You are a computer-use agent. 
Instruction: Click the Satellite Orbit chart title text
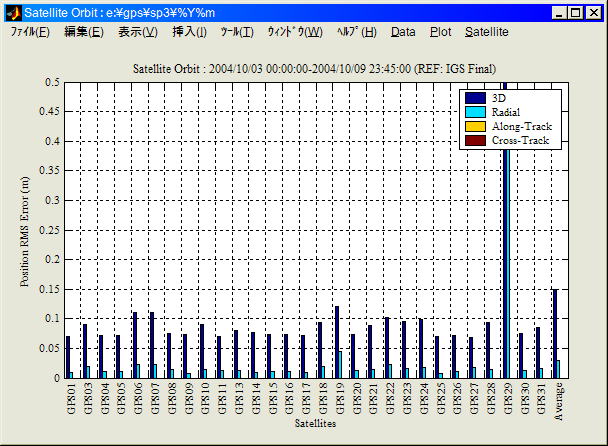313,68
